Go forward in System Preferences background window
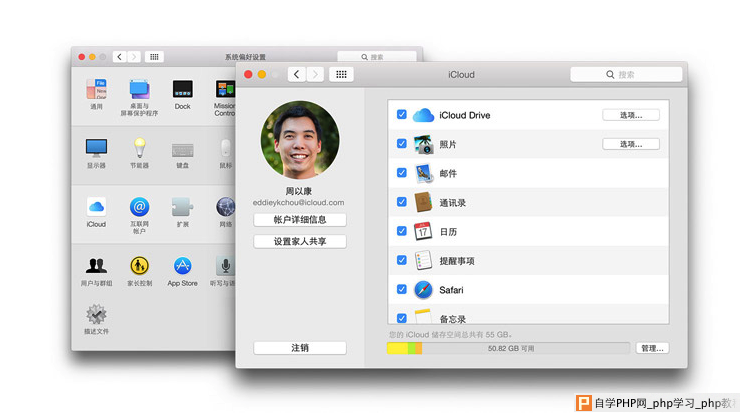The width and height of the screenshot is (745, 417). 134,57
